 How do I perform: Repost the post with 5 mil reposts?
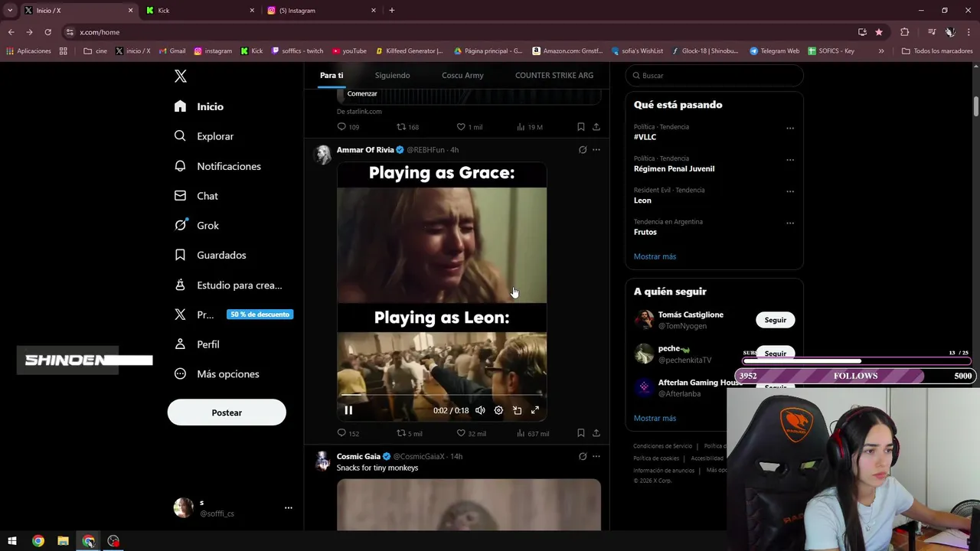[x=409, y=433]
